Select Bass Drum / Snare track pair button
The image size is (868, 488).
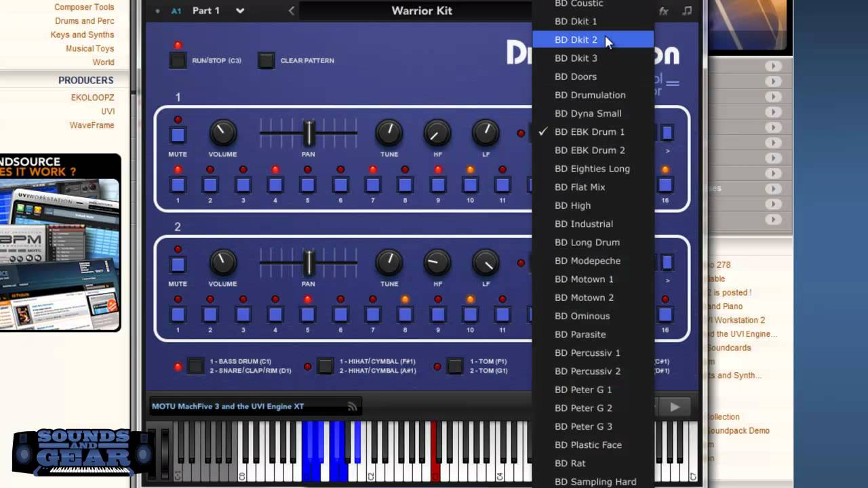tap(195, 366)
